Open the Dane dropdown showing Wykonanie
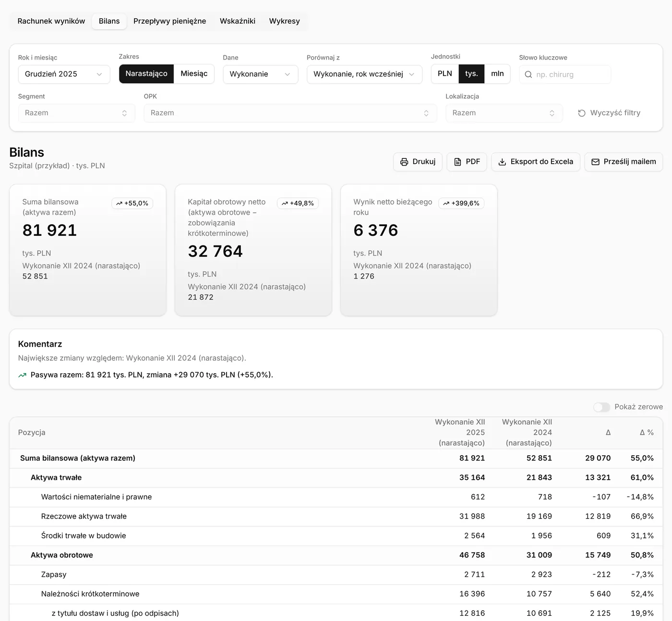 pyautogui.click(x=261, y=74)
